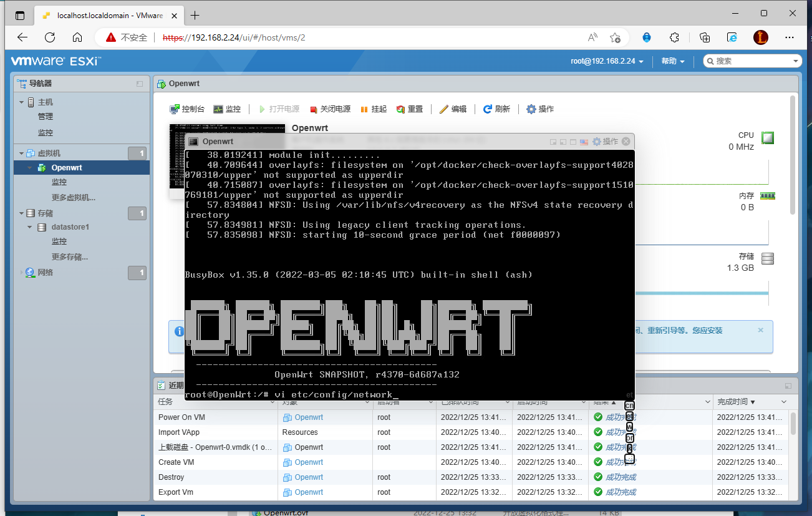Open the 操作 actions gear in VM toolbar
Viewport: 812px width, 516px height.
pyautogui.click(x=540, y=109)
